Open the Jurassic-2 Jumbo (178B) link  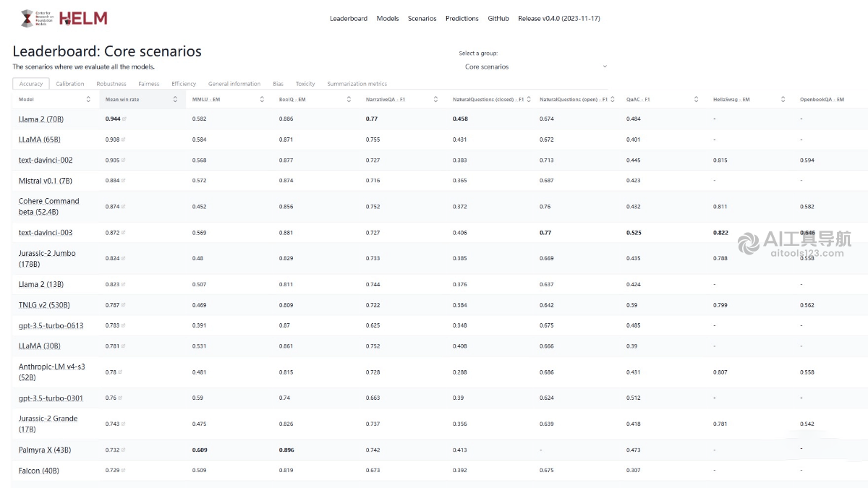(x=47, y=259)
